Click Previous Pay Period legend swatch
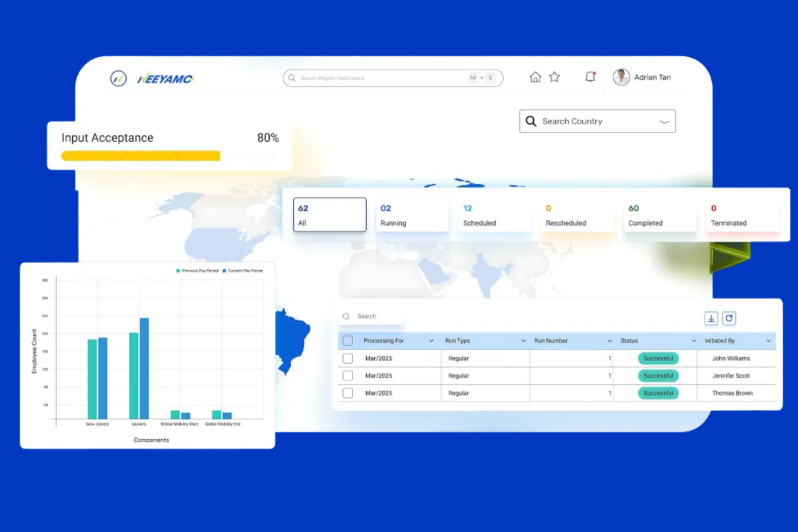The width and height of the screenshot is (798, 532). 178,271
